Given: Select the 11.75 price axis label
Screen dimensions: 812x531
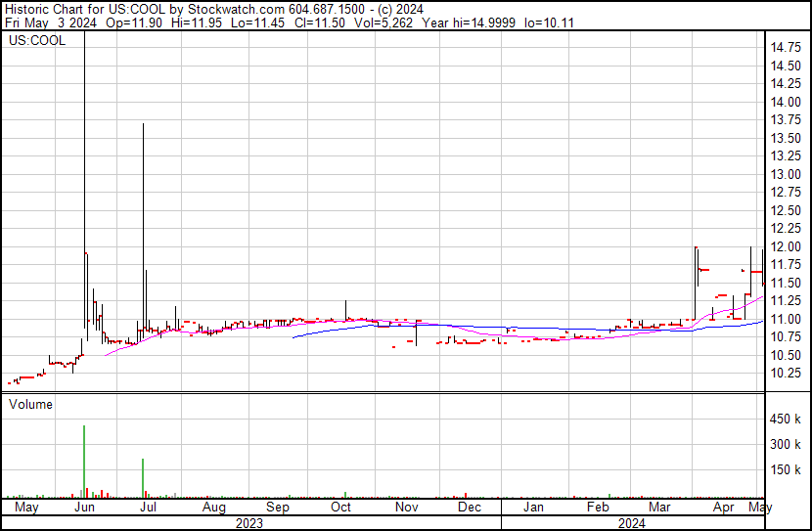Looking at the screenshot, I should tap(786, 265).
